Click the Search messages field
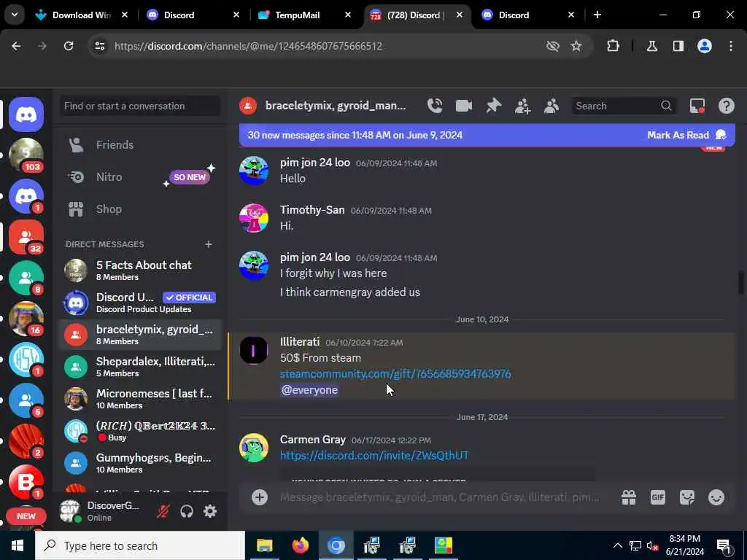 [624, 106]
